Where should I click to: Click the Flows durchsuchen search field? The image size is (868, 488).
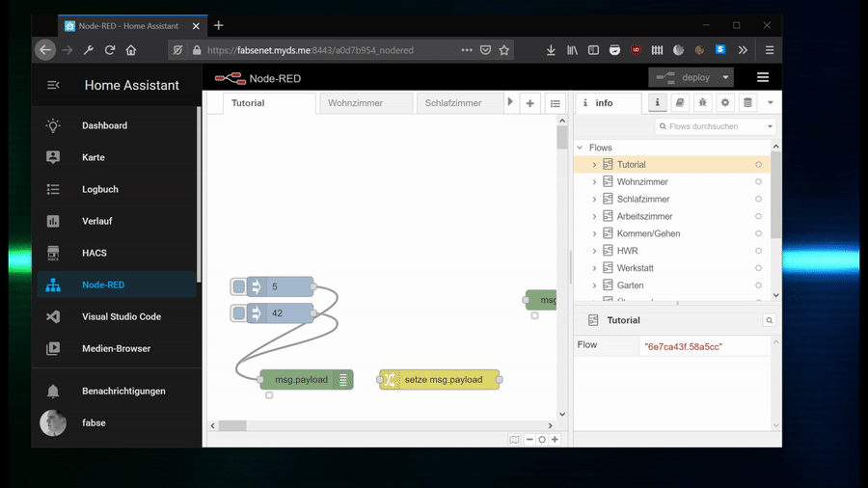(x=710, y=126)
